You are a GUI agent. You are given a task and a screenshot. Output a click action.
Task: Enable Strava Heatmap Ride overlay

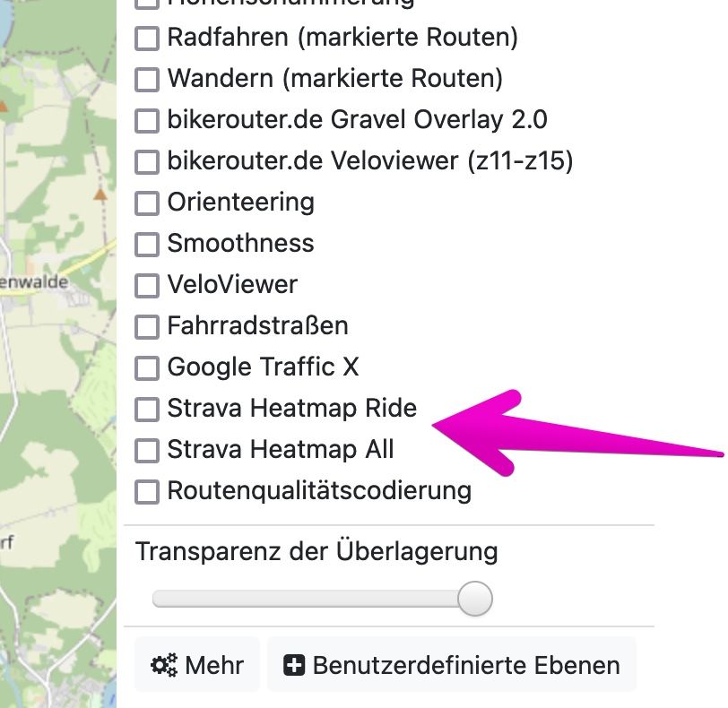[146, 410]
